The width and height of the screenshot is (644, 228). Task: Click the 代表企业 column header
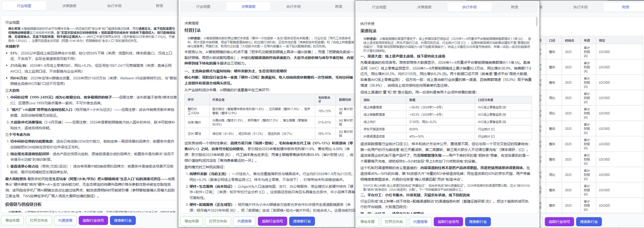262,100
